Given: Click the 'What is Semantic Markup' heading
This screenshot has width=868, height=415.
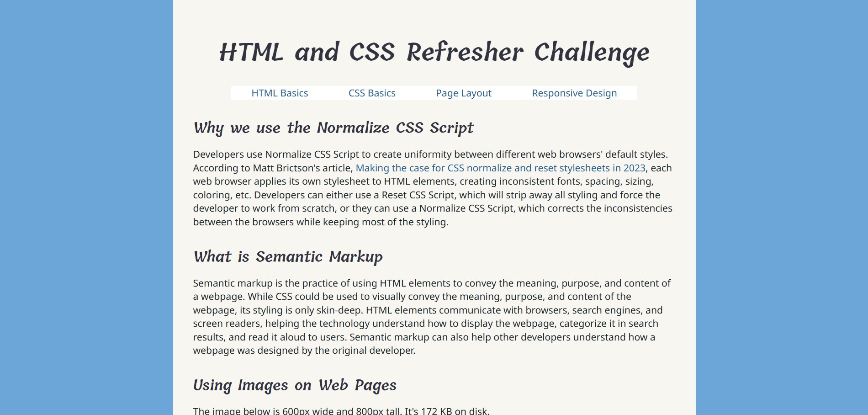Looking at the screenshot, I should [x=288, y=256].
